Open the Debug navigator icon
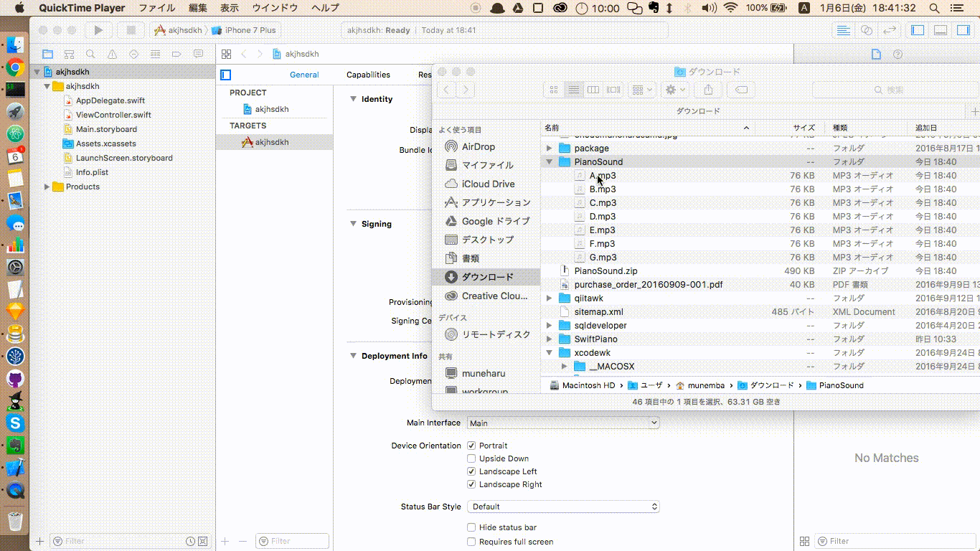Screen dimensions: 980x551 [x=155, y=54]
